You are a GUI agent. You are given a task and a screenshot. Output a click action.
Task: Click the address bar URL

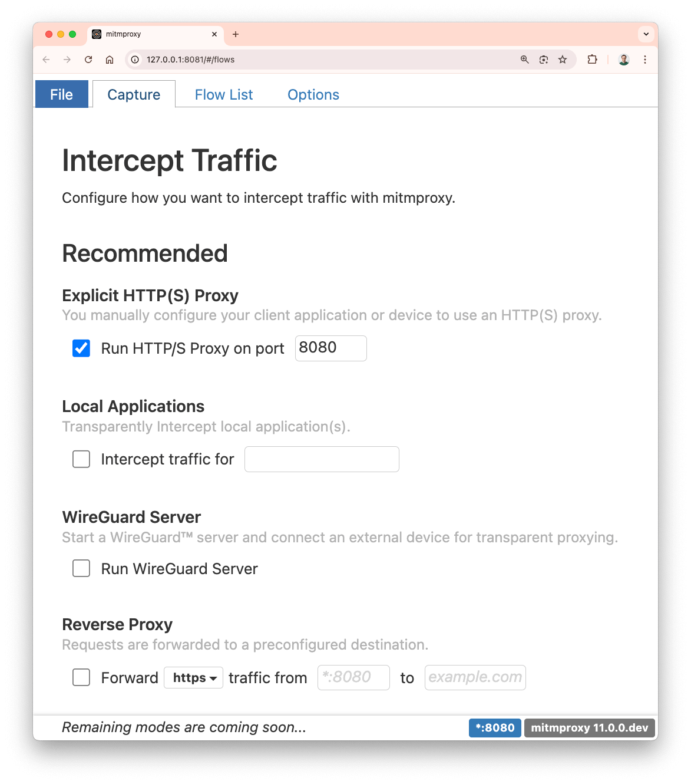click(x=191, y=60)
